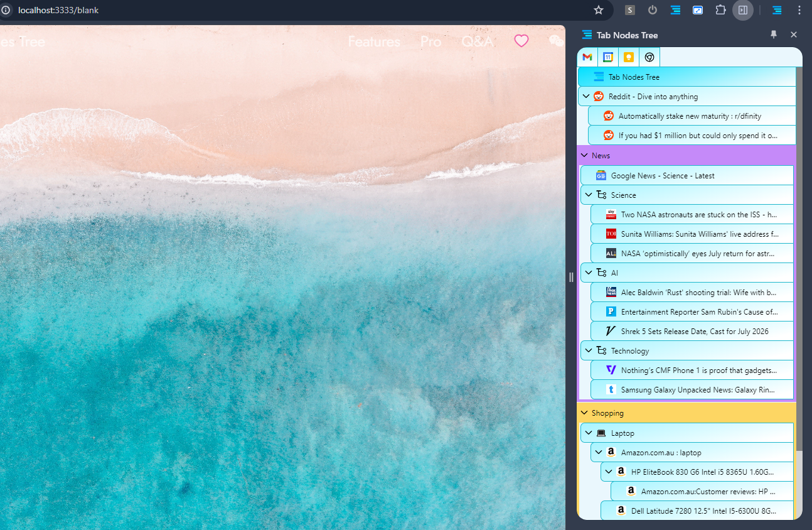
Task: Collapse the Reddit - Dive into anything node
Action: 586,97
